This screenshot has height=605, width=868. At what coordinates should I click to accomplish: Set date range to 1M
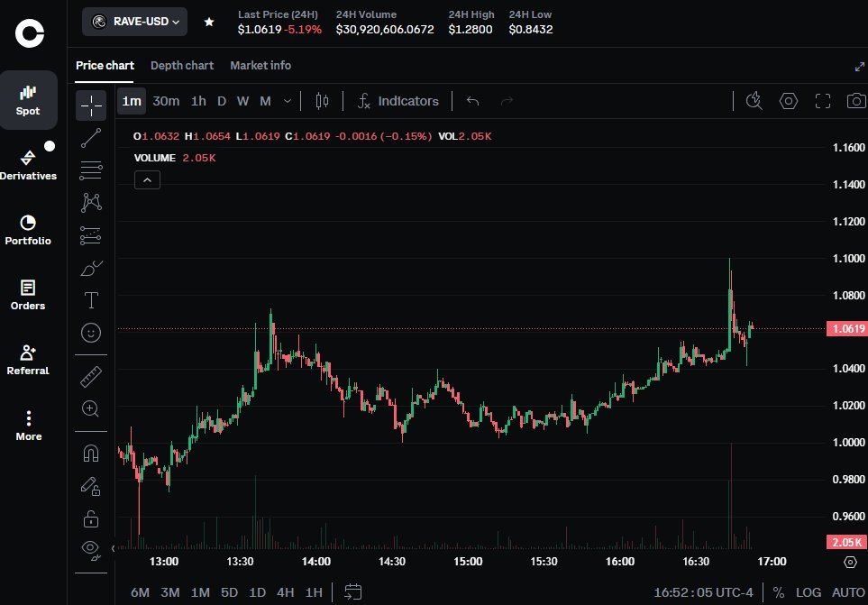(200, 592)
